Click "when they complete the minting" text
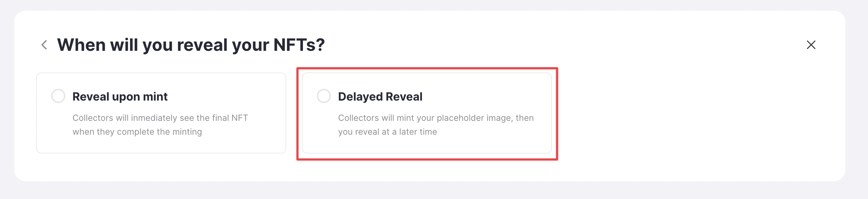The width and height of the screenshot is (868, 199). coord(137,132)
